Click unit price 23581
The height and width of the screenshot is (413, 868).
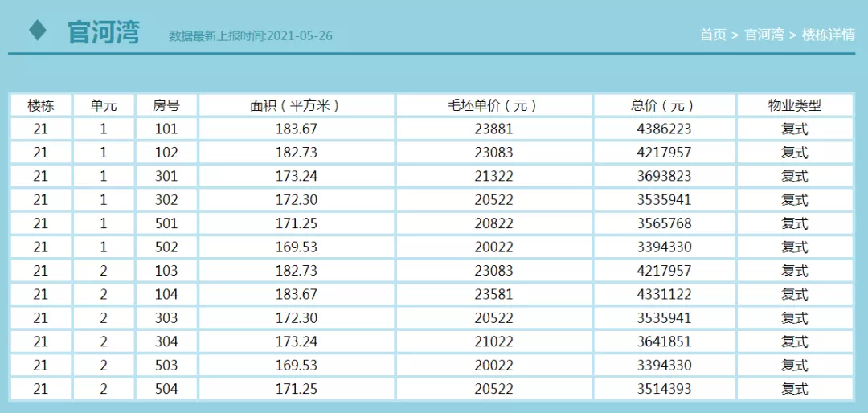point(493,295)
